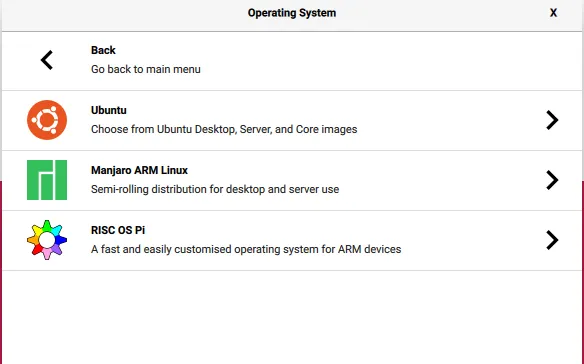Click 'Choose from Ubuntu Desktop, Server' description
The height and width of the screenshot is (364, 584).
(x=224, y=129)
